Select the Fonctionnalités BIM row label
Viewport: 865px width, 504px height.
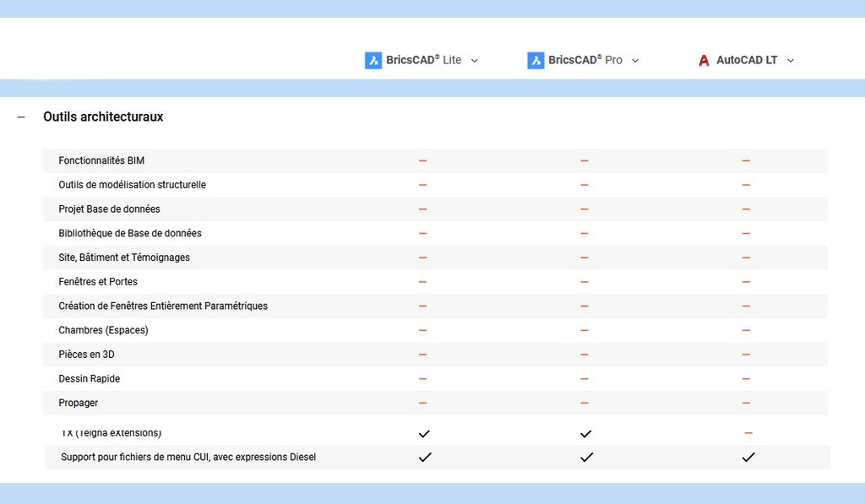coord(101,160)
